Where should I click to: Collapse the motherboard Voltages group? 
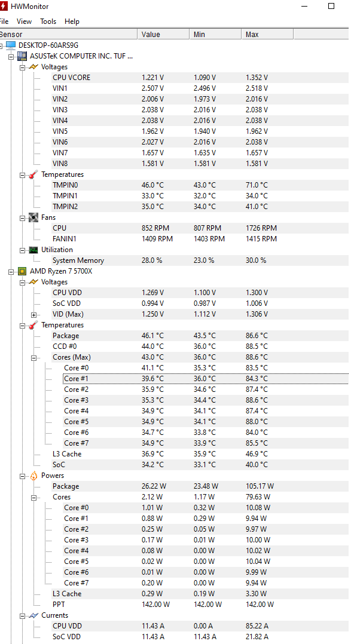pyautogui.click(x=22, y=67)
